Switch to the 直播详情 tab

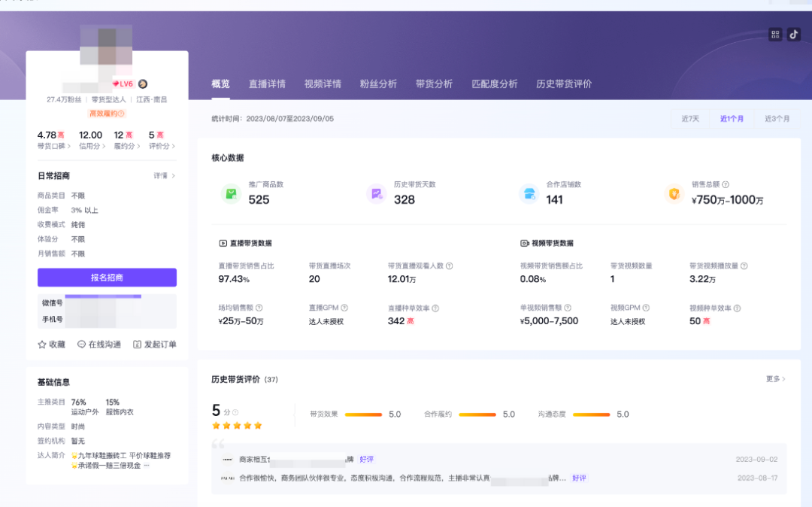[267, 84]
